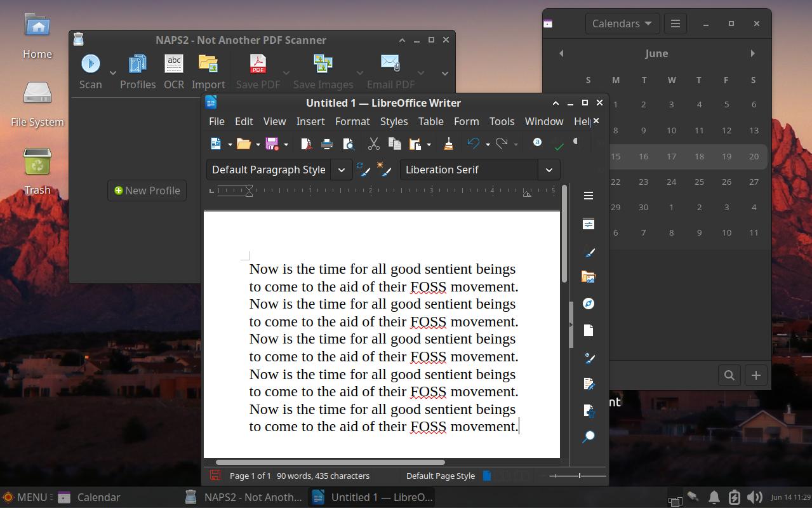Click document-modified save indicator in status bar

click(x=215, y=475)
